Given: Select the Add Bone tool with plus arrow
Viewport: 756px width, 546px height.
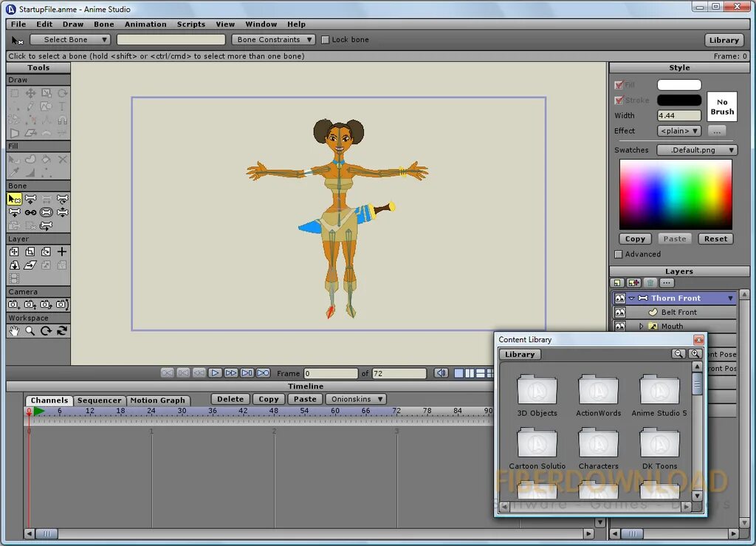Looking at the screenshot, I should [15, 212].
